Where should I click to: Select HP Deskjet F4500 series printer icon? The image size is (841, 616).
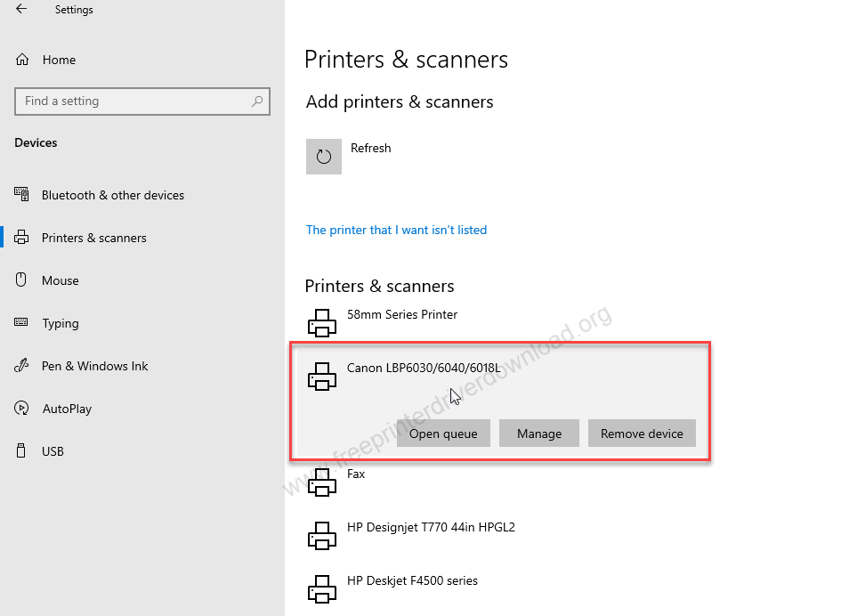322,588
